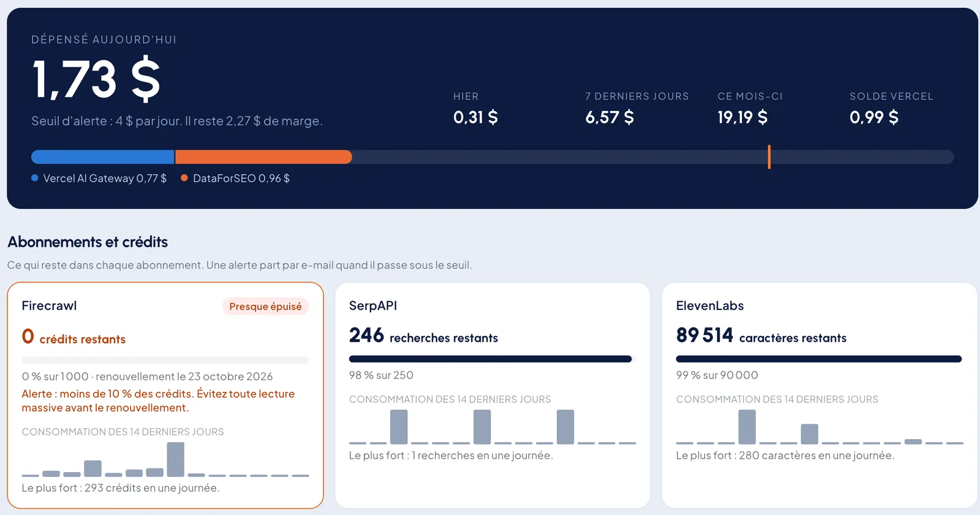Click the 0 crédits restants figure
The height and width of the screenshot is (515, 980).
[73, 337]
